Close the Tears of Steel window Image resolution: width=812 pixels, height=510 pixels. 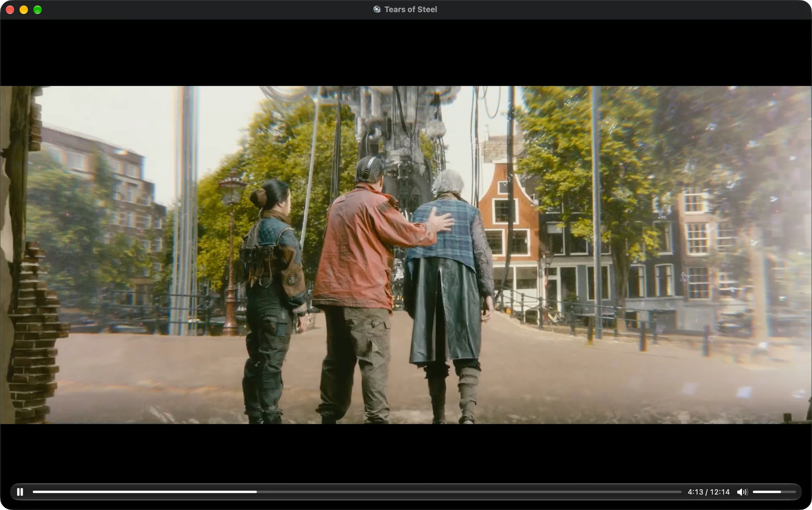(x=10, y=10)
